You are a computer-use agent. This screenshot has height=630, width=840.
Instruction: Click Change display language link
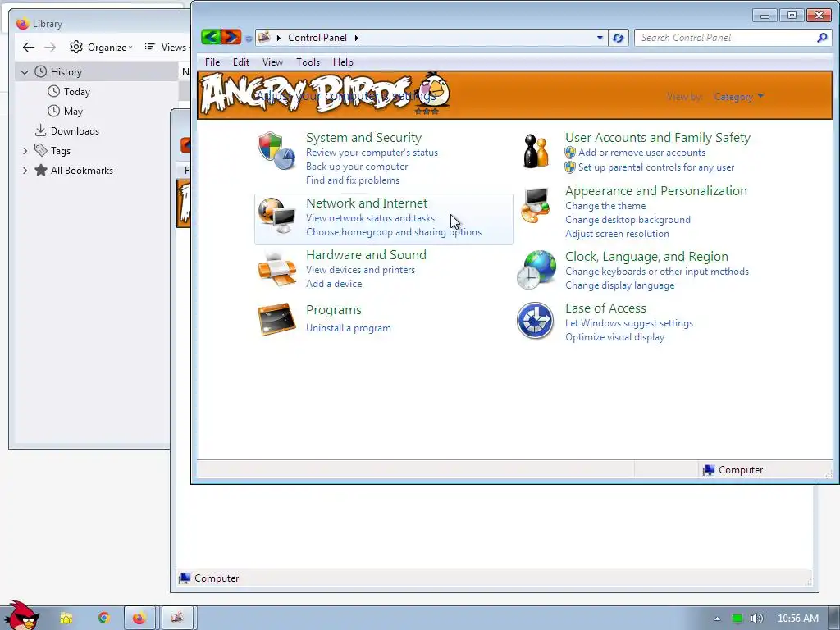(620, 285)
